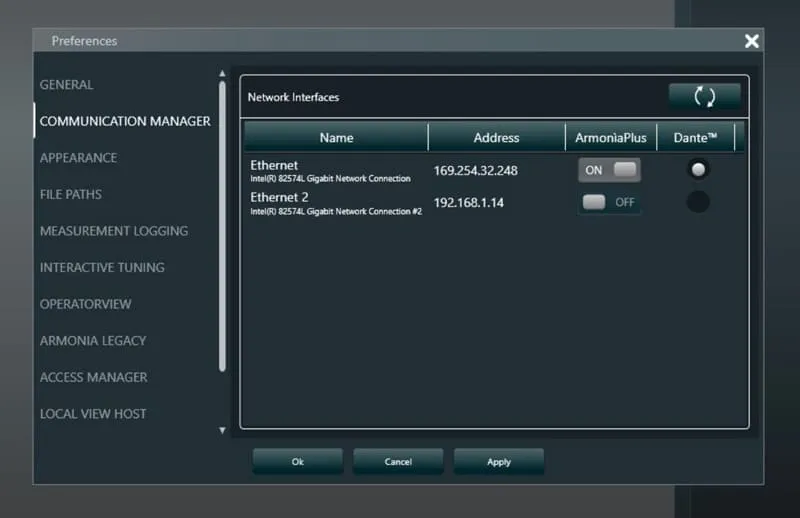Close the Preferences dialog
Image resolution: width=800 pixels, height=518 pixels.
(752, 41)
